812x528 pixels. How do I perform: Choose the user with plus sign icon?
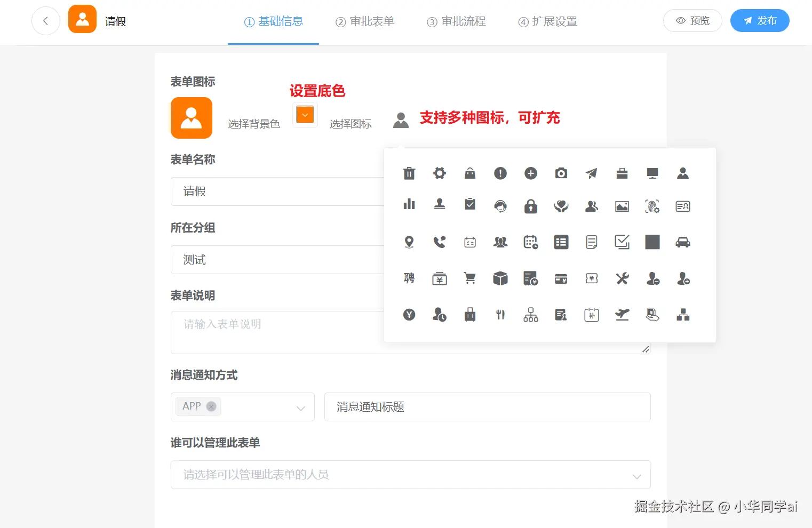click(x=683, y=278)
